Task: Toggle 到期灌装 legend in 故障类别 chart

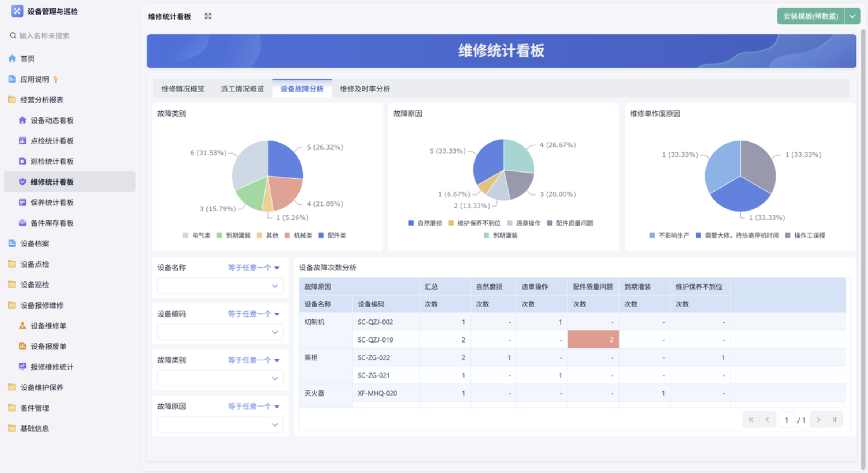Action: tap(233, 235)
